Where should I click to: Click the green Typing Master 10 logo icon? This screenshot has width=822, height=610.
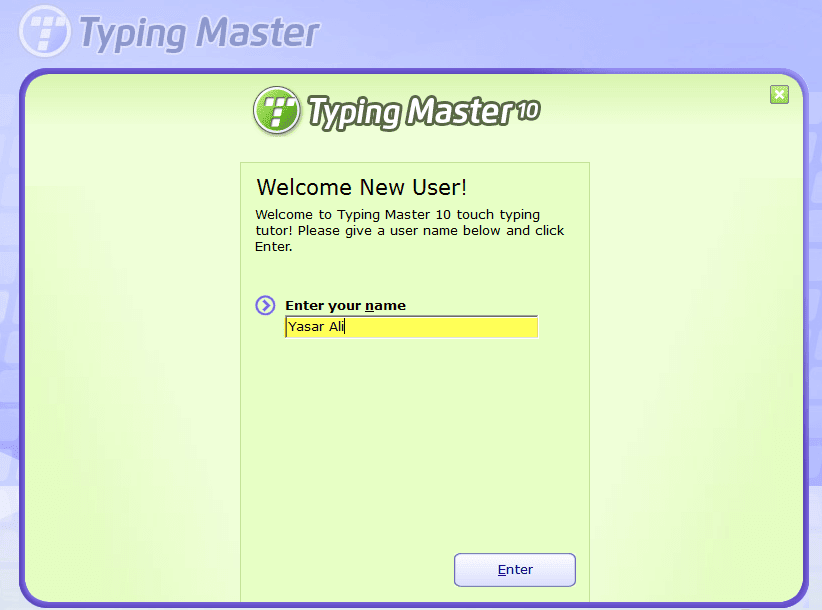point(277,111)
